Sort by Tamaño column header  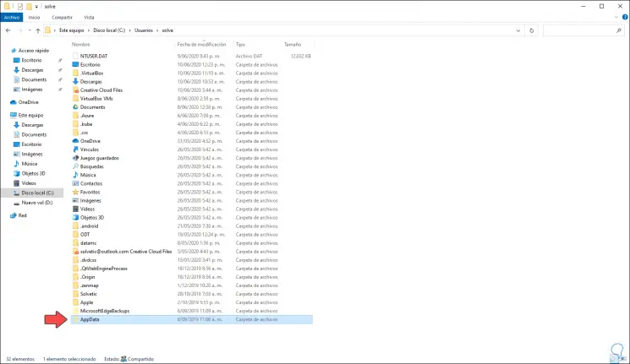(293, 45)
